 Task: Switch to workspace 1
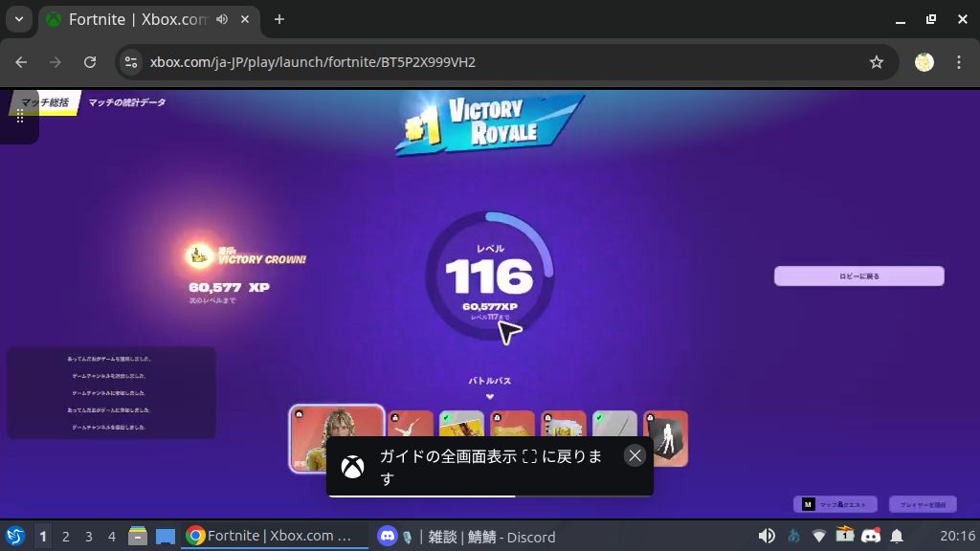43,536
